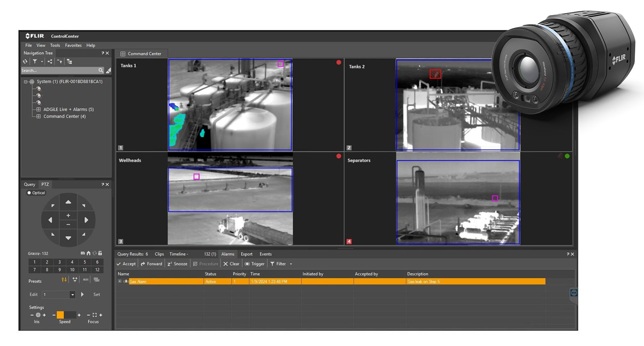Image resolution: width=644 pixels, height=346 pixels.
Task: Open the File menu
Action: click(x=28, y=45)
